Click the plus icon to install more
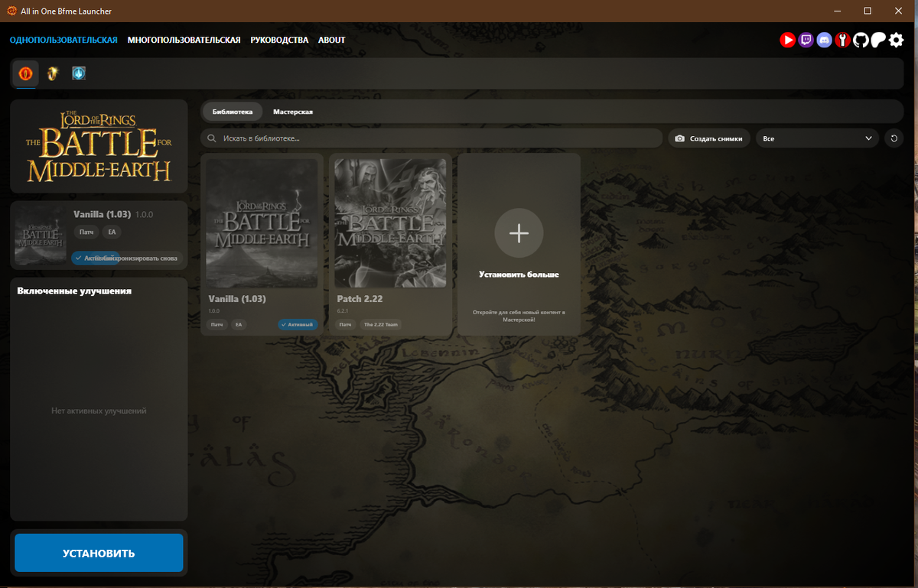This screenshot has height=588, width=918. point(519,233)
